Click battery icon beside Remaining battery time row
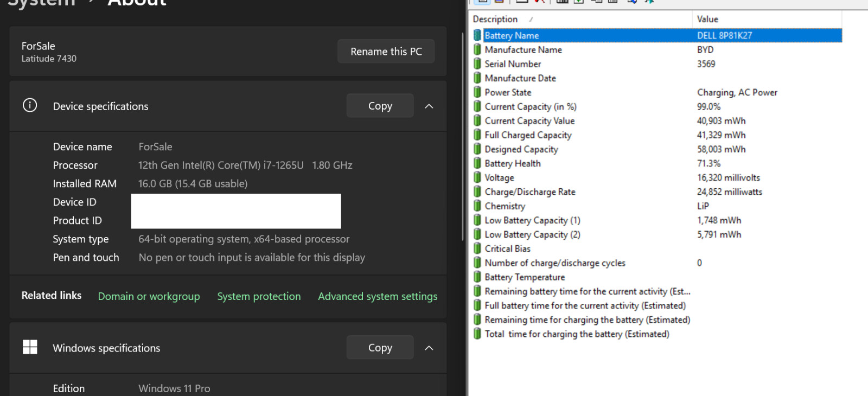Screen dimensions: 868x396 click(x=477, y=291)
